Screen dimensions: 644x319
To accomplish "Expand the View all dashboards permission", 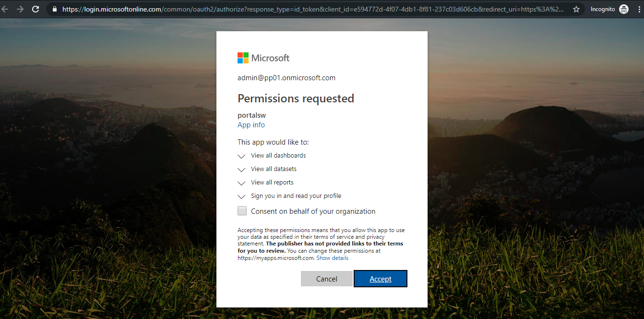I will tap(241, 156).
